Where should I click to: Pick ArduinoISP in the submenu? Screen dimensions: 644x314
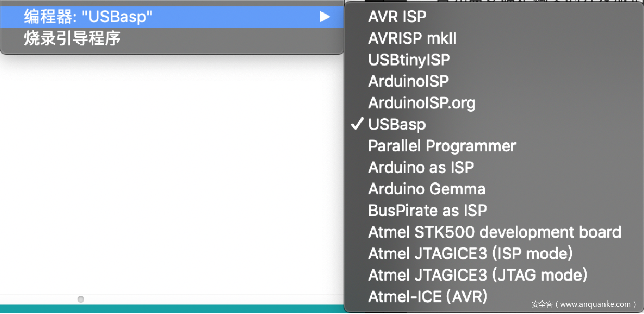[x=408, y=82]
